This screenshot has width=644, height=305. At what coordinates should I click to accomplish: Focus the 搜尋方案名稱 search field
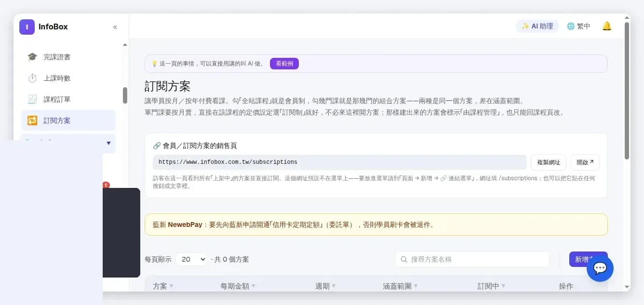472,259
